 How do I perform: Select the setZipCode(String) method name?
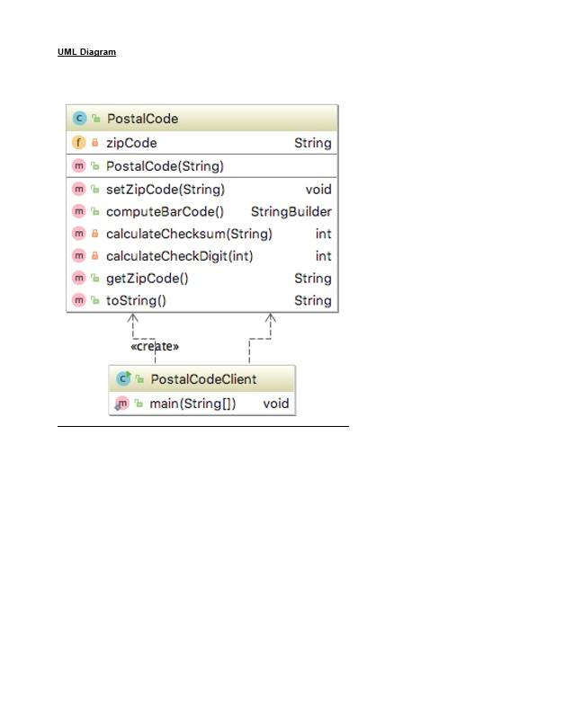166,190
